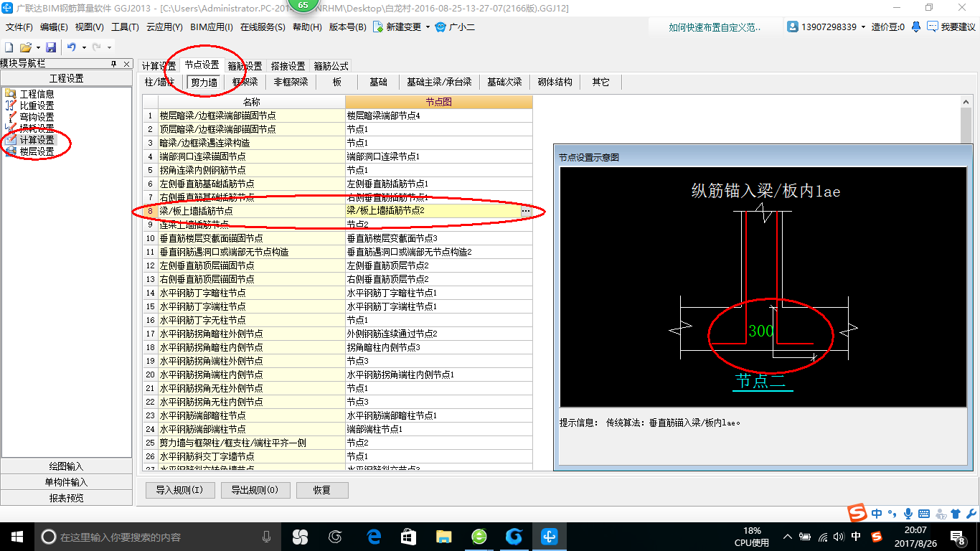The image size is (980, 551).
Task: Click 导出规则(O) button
Action: (x=255, y=490)
